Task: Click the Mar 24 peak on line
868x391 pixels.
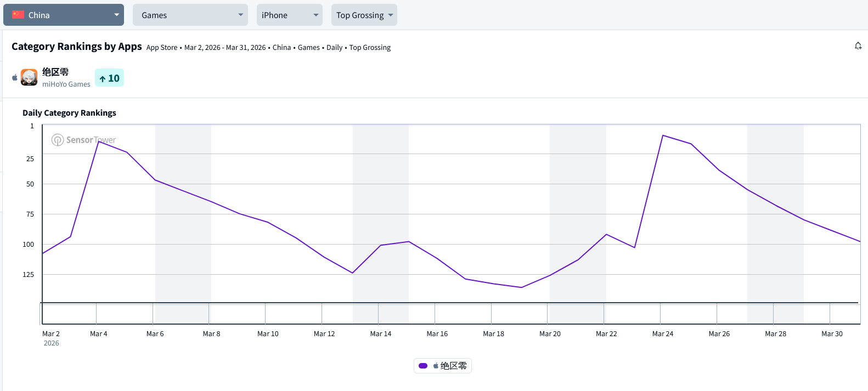Action: [x=663, y=135]
